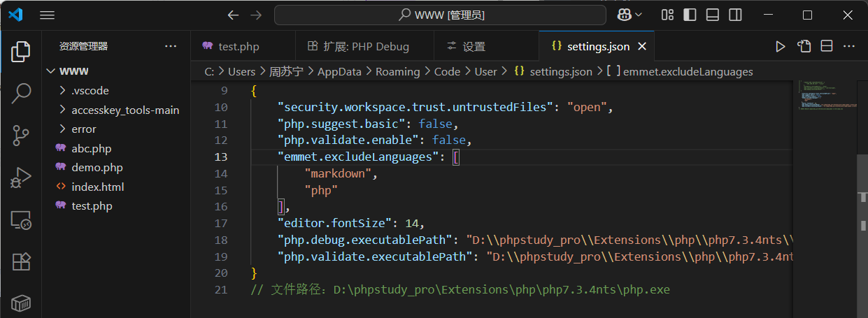
Task: Open the Search view icon
Action: coord(21,93)
